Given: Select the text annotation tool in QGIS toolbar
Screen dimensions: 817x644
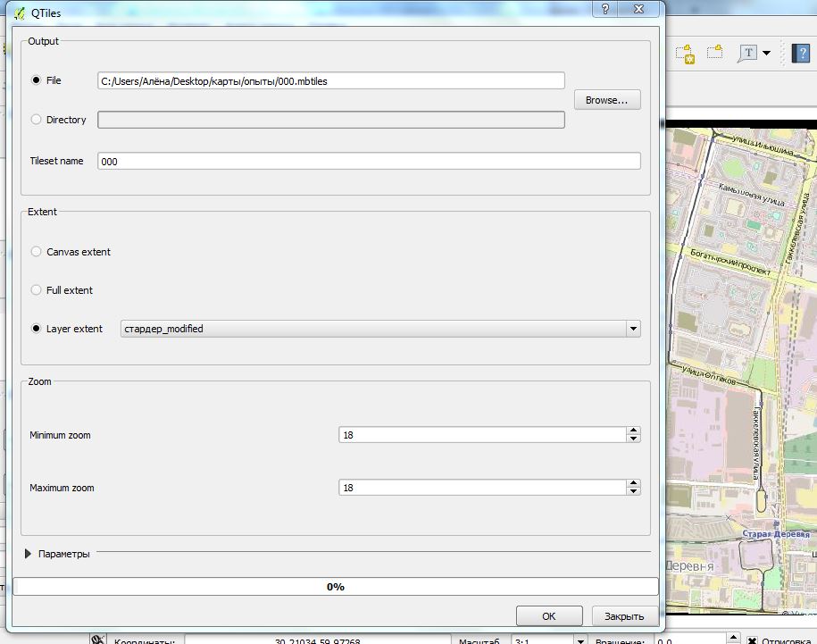Looking at the screenshot, I should point(747,54).
